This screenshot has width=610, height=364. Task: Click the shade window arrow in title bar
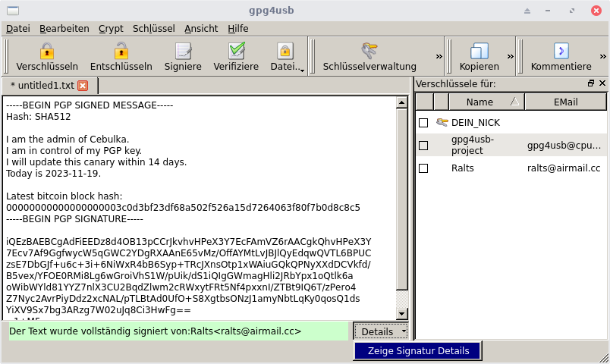(527, 11)
